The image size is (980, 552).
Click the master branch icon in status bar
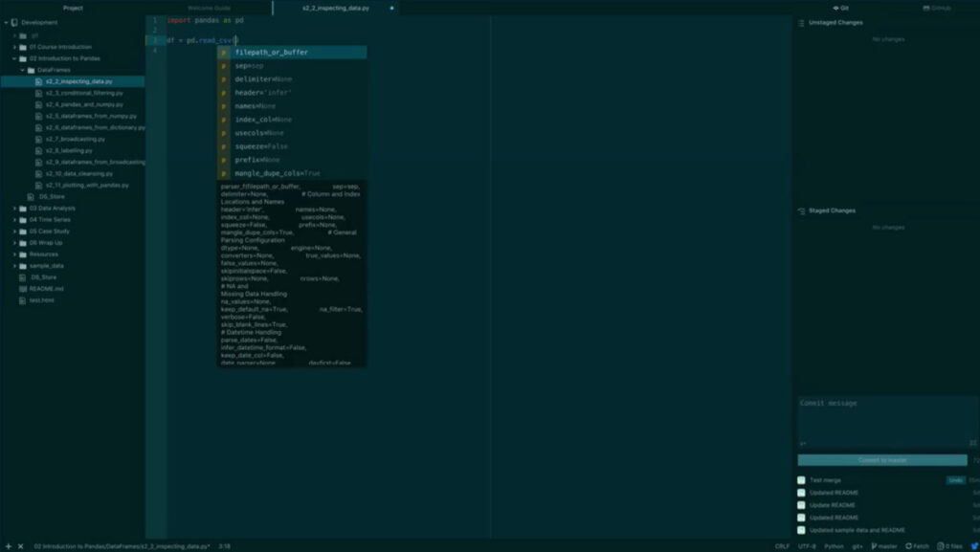pos(874,546)
